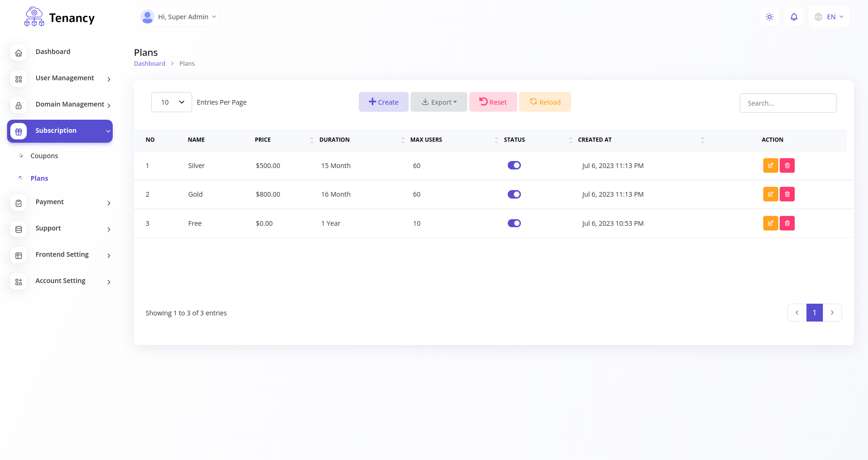
Task: Click the Subscription gift icon
Action: point(19,132)
